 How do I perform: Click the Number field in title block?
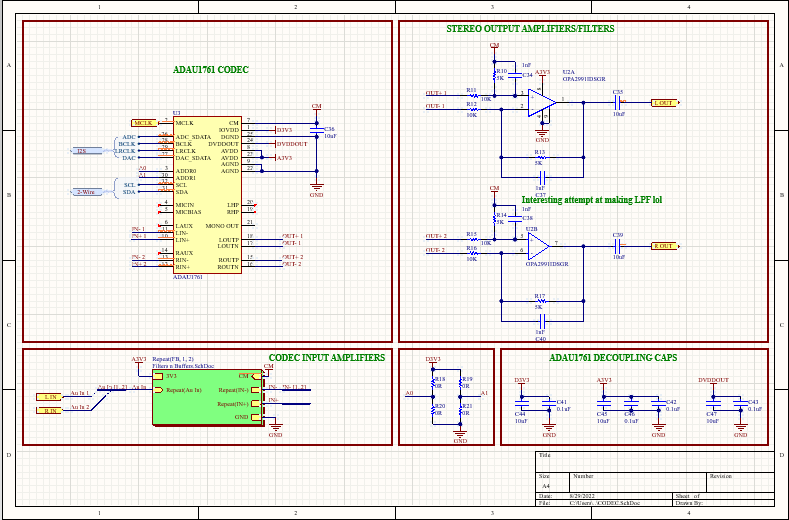637,482
